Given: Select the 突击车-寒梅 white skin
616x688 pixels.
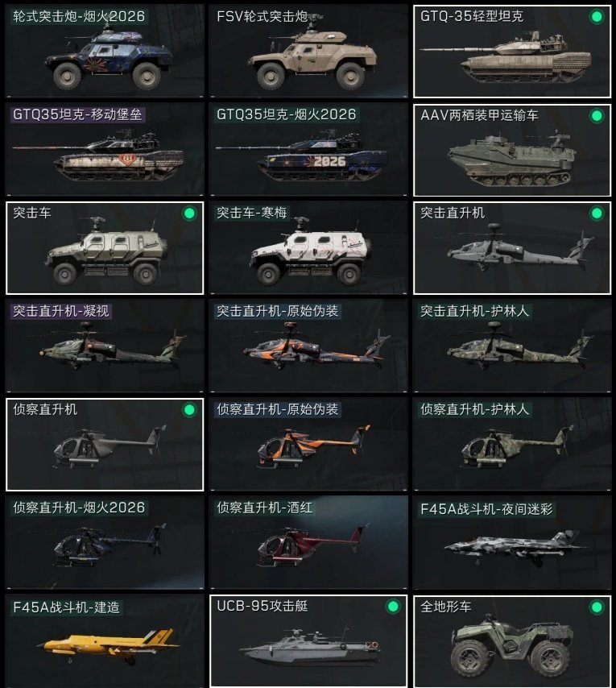Looking at the screenshot, I should tap(308, 248).
